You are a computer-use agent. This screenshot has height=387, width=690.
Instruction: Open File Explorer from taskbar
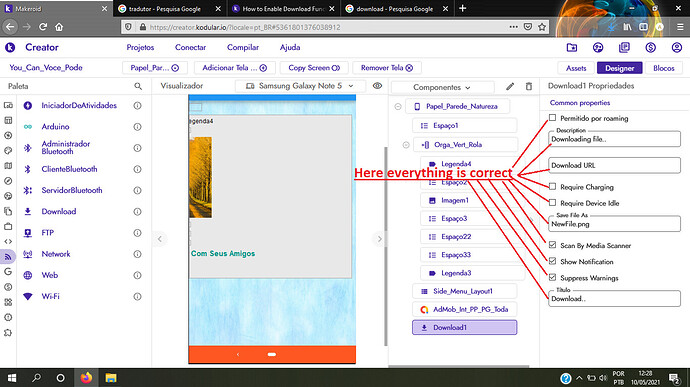[111, 378]
